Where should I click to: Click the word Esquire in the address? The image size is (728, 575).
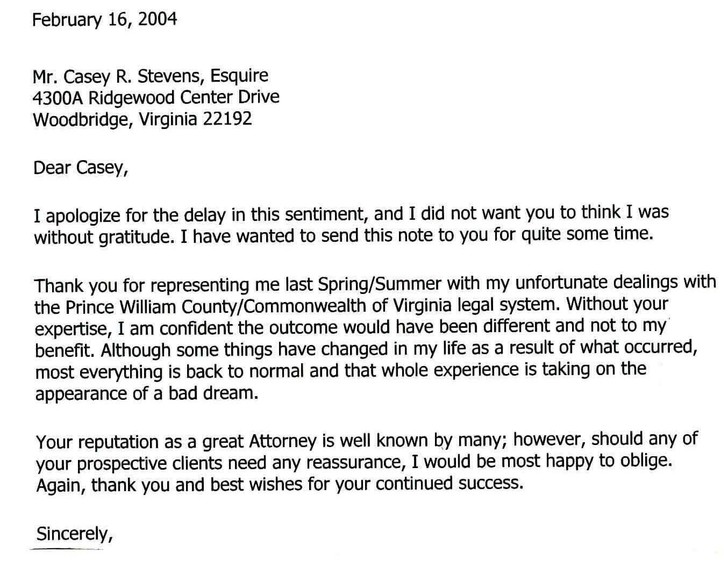pos(239,76)
